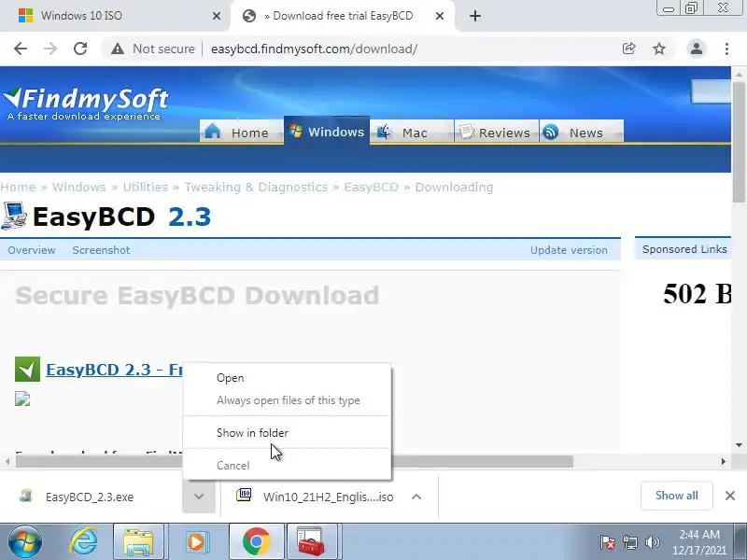
Task: Select Always open files of this type
Action: (x=287, y=400)
